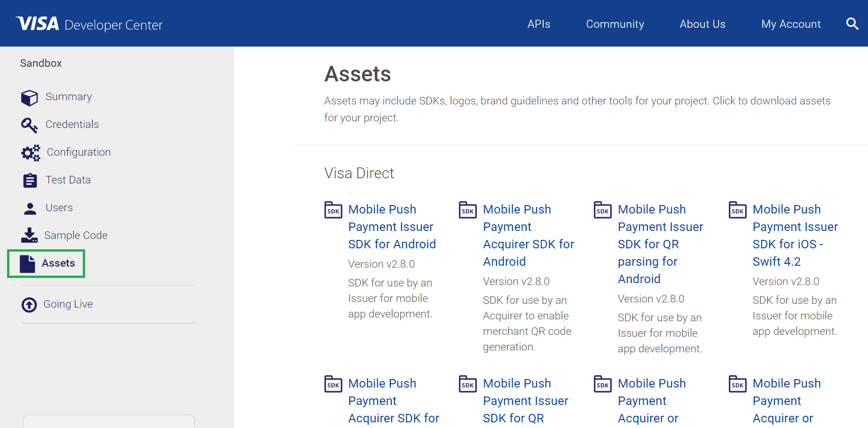Click SDK icon in second row fourth card

(738, 384)
